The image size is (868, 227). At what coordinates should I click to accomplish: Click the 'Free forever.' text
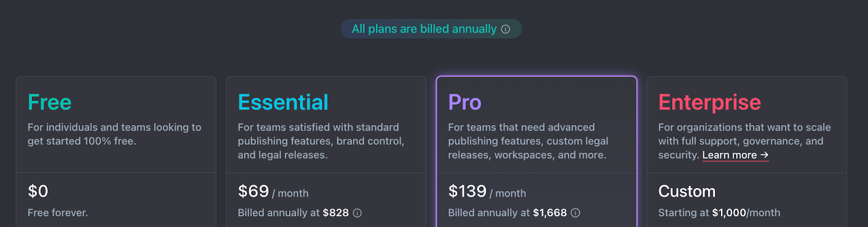58,213
